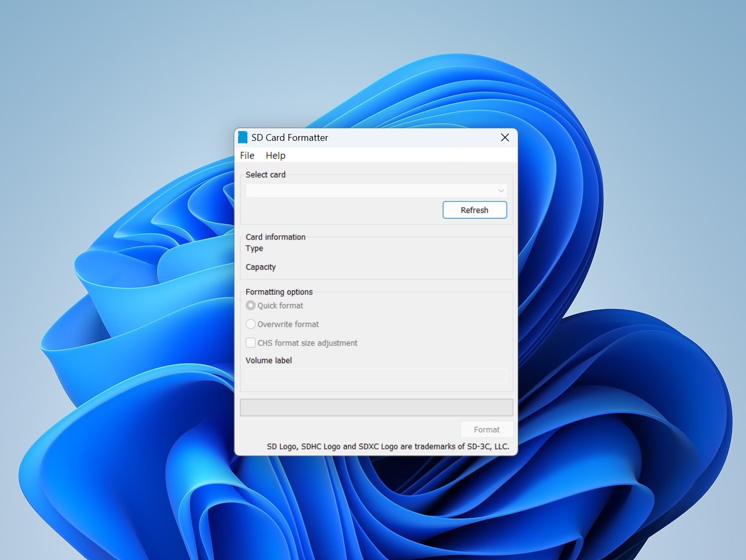Click the SD-3C trademark notice text
The height and width of the screenshot is (560, 746).
click(388, 446)
